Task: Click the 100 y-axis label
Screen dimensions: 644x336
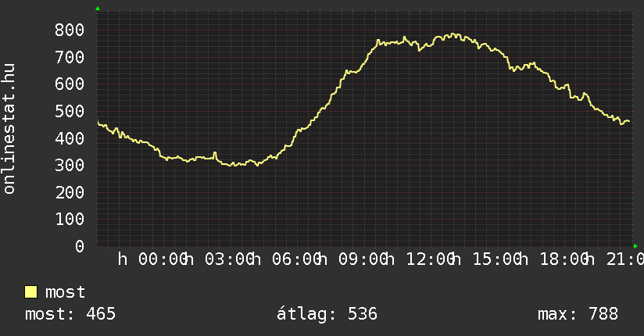Action: (x=70, y=219)
